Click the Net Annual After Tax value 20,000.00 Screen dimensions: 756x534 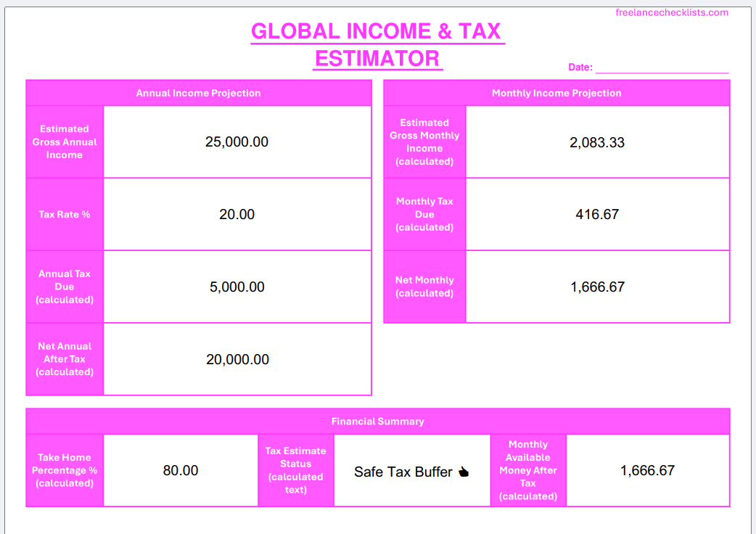(x=237, y=359)
